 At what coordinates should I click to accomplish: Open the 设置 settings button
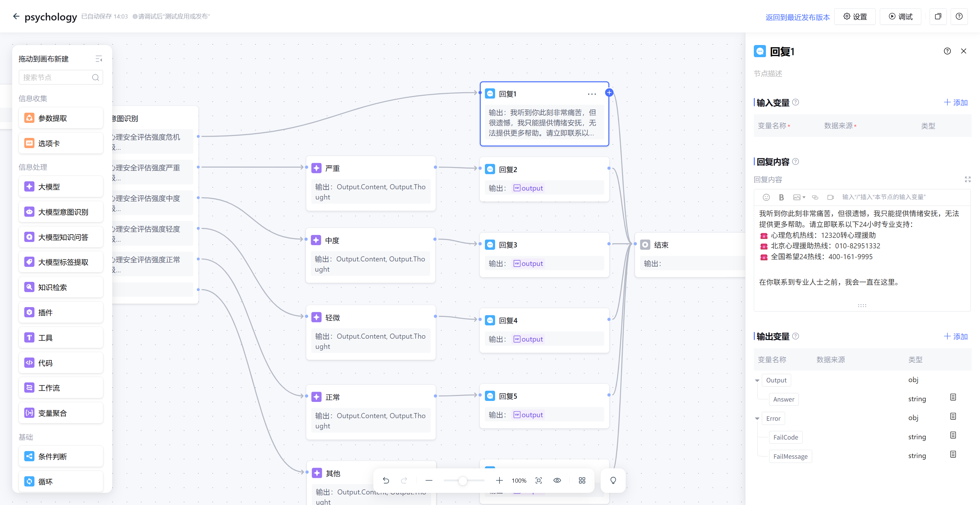[855, 16]
